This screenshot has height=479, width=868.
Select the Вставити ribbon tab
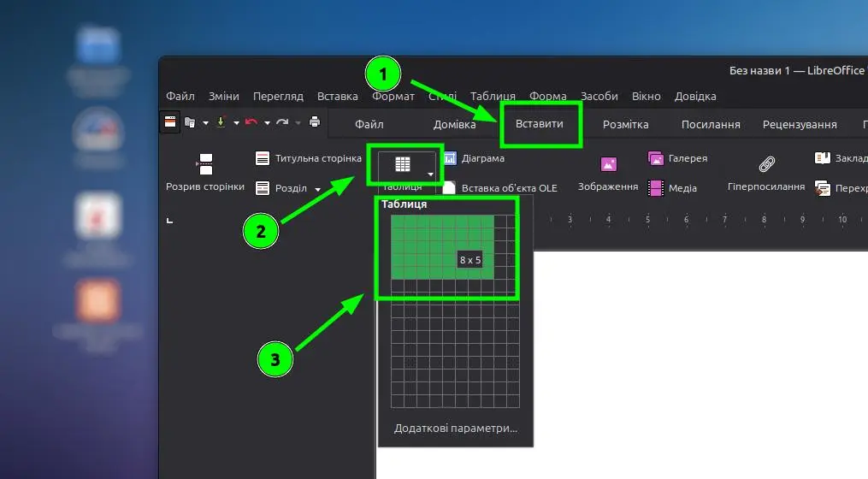tap(539, 124)
